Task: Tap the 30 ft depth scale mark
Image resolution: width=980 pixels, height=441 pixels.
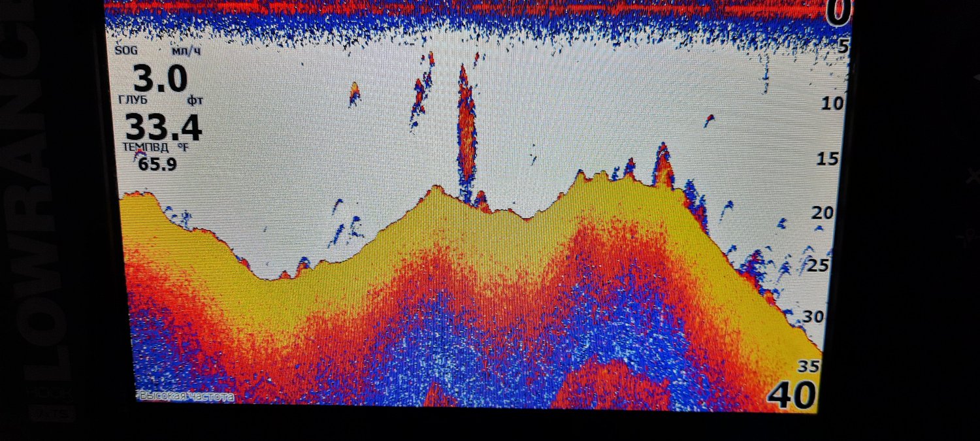Action: (x=814, y=317)
